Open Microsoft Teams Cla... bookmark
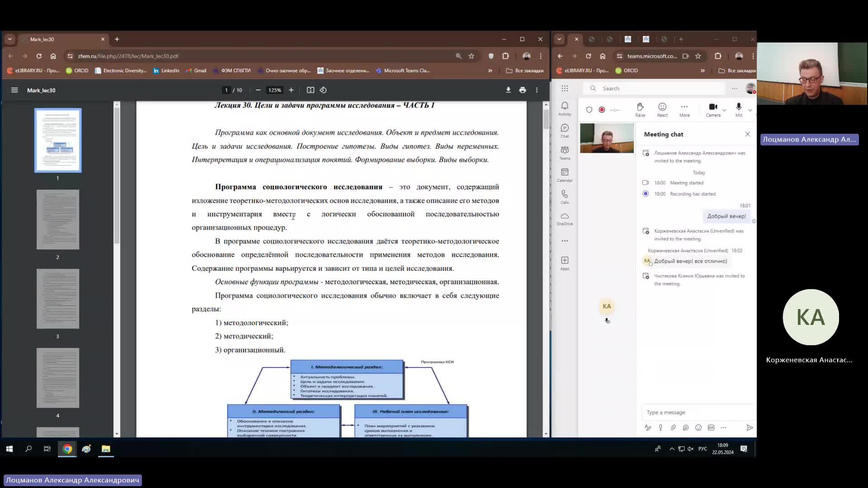 click(x=403, y=70)
